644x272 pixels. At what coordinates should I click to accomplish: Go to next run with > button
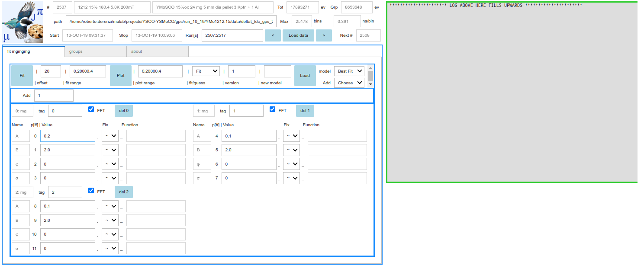coord(324,35)
